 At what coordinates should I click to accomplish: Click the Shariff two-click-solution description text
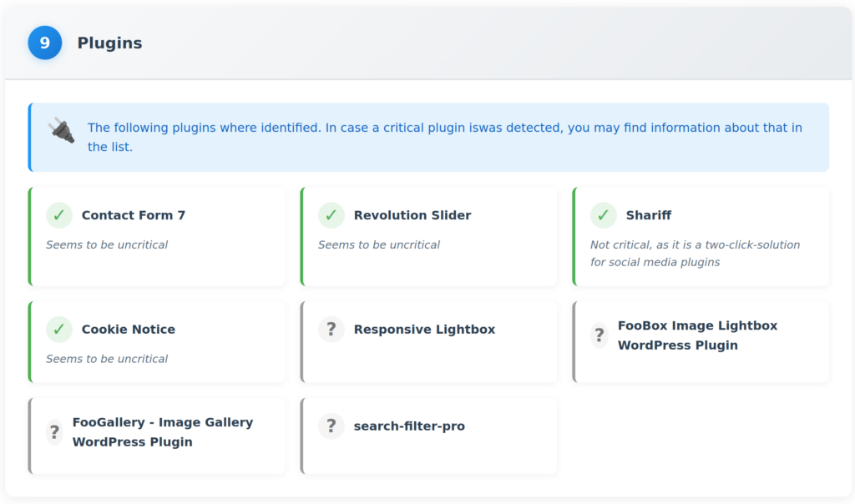695,254
